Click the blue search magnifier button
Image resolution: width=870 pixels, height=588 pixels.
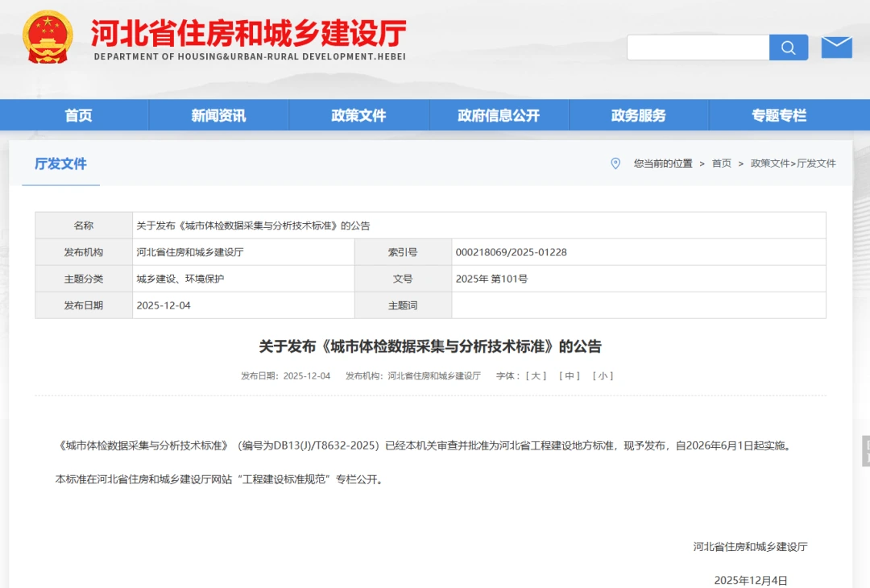(x=789, y=48)
